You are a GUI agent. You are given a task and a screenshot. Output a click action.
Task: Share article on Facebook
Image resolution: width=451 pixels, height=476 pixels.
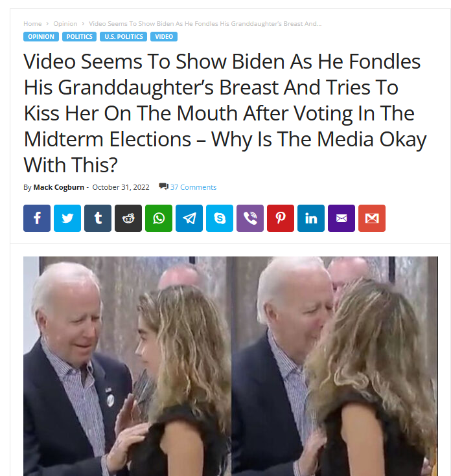tap(37, 218)
